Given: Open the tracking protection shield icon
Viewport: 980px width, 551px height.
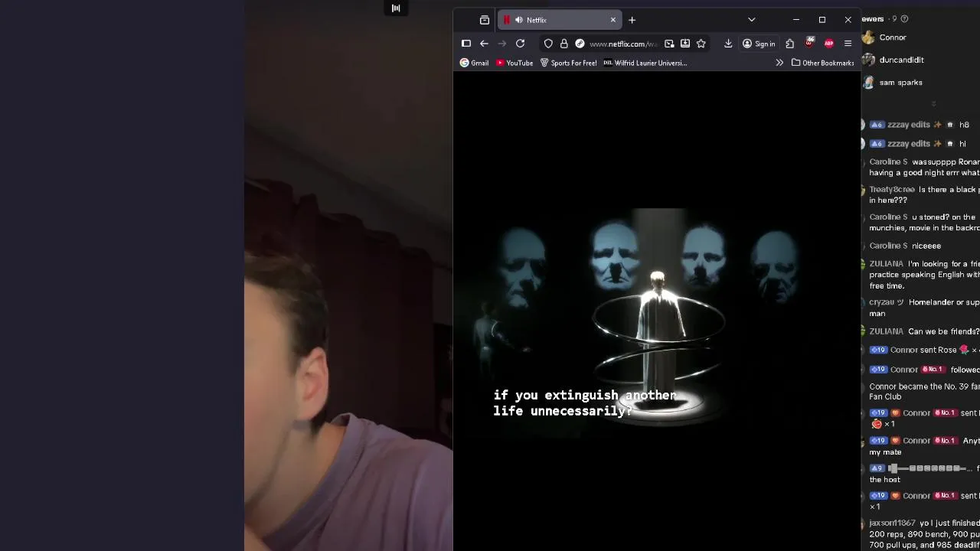Looking at the screenshot, I should click(548, 44).
